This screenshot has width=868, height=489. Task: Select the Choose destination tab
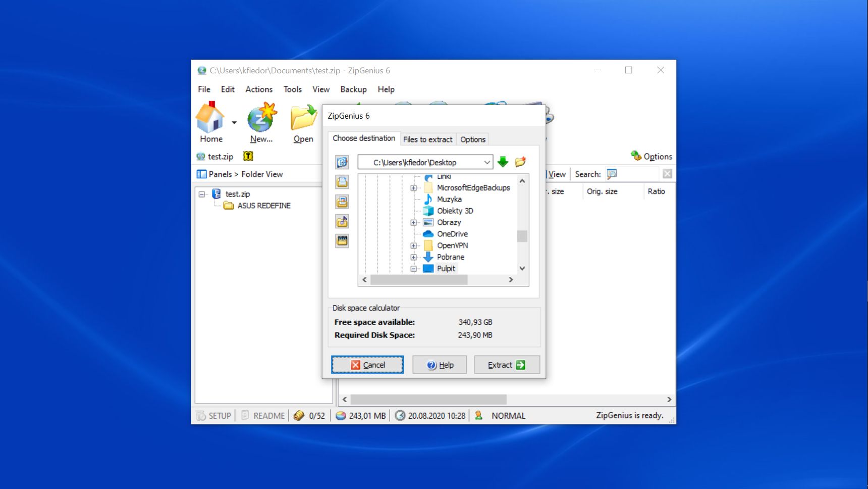click(x=364, y=138)
